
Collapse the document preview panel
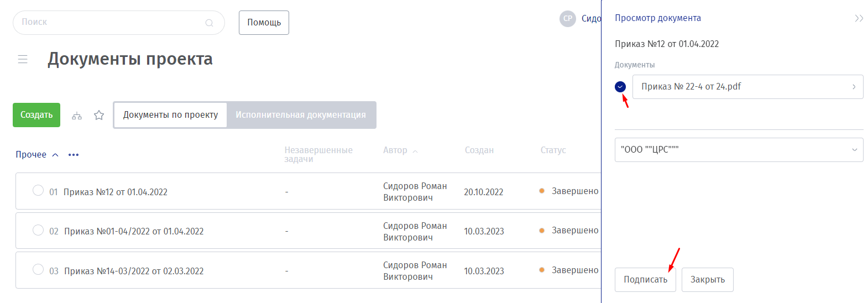click(x=859, y=18)
